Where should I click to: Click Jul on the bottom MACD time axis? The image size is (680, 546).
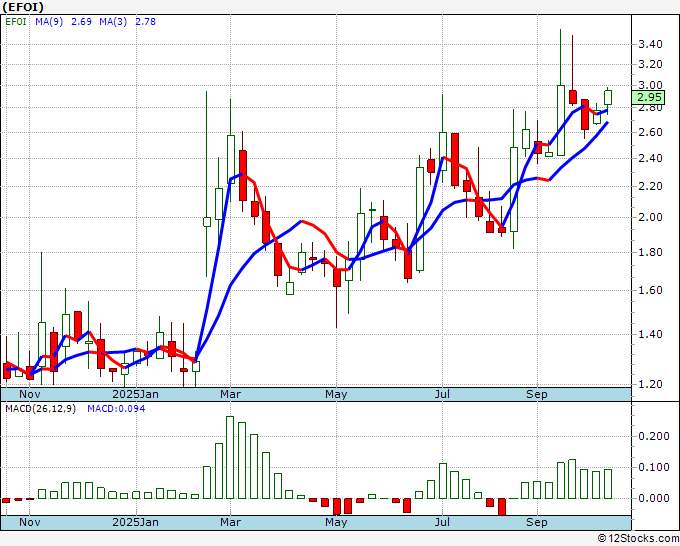tap(441, 522)
